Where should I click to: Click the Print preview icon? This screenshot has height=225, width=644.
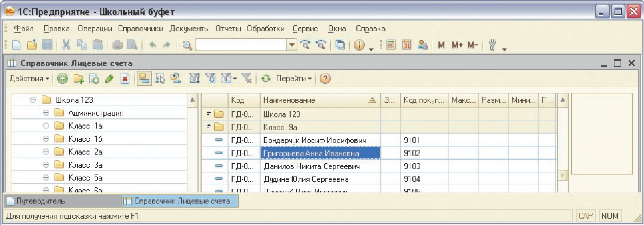tap(132, 45)
